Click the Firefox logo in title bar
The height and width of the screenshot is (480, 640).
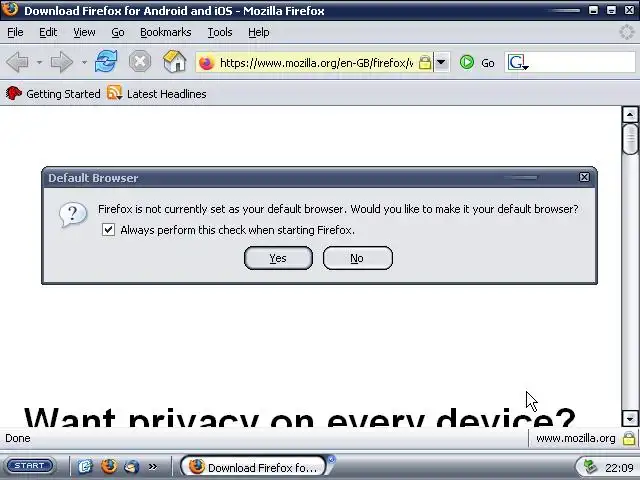10,9
